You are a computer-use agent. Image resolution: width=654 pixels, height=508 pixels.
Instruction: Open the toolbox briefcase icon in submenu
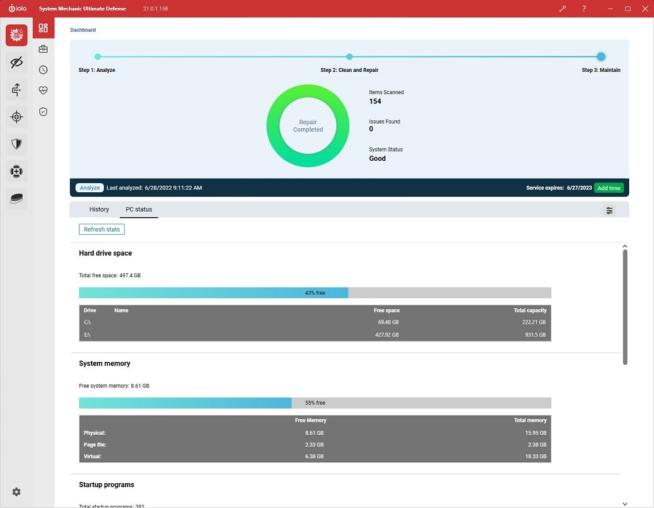(43, 49)
